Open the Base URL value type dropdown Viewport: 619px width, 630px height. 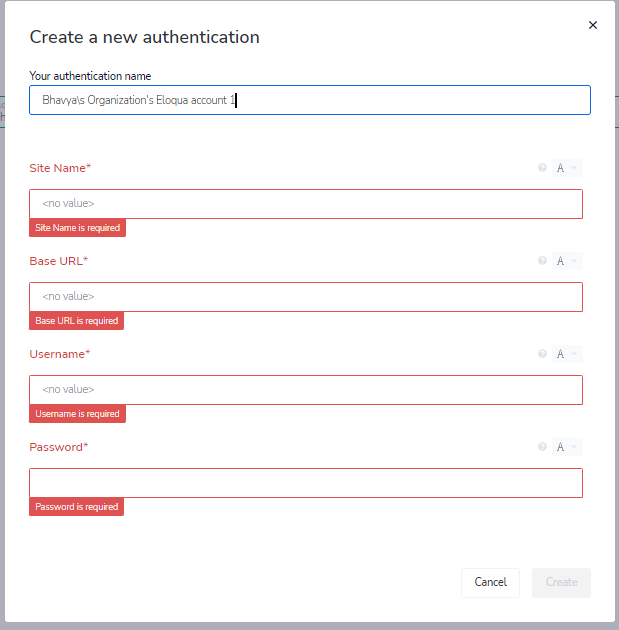567,261
